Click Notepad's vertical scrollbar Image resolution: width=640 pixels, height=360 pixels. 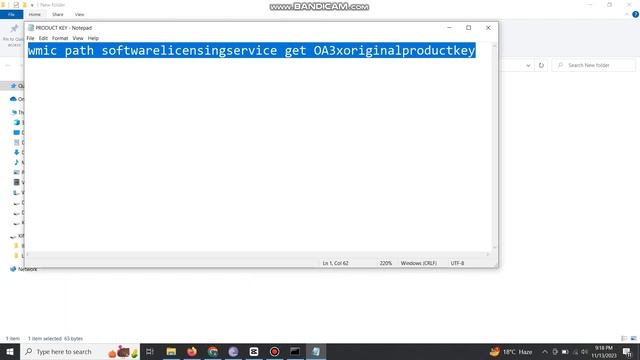tap(494, 147)
